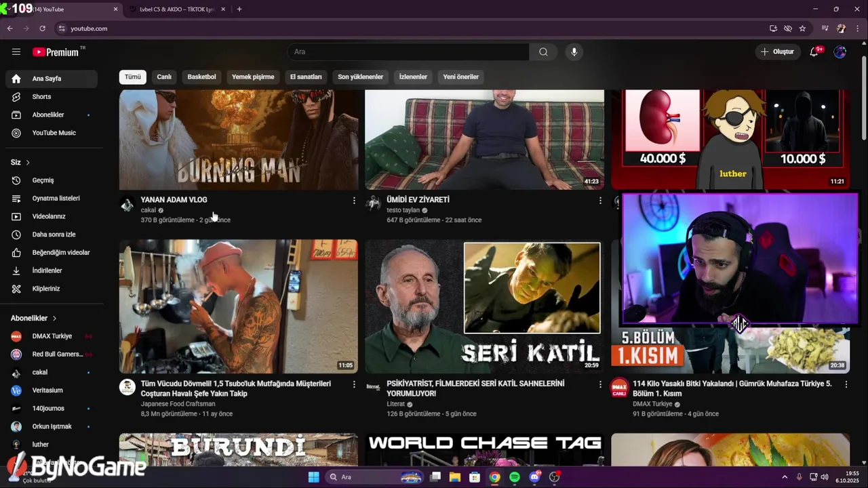868x488 pixels.
Task: Select the Tümü filter chip
Action: click(x=133, y=77)
